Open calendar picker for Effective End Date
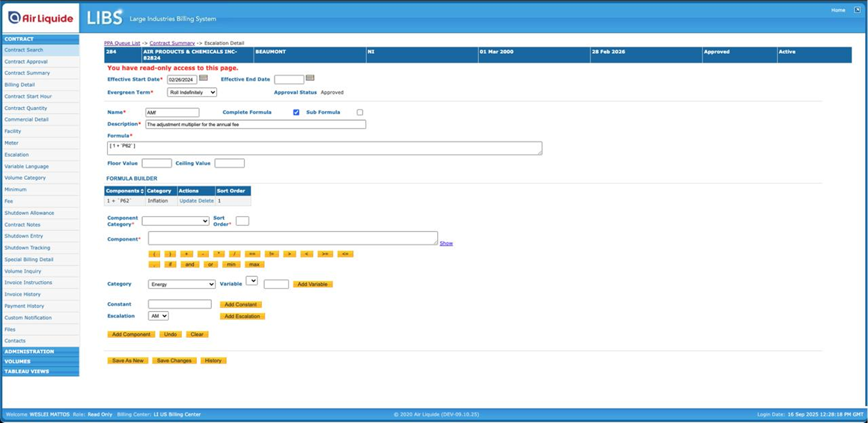The height and width of the screenshot is (423, 868). 311,78
